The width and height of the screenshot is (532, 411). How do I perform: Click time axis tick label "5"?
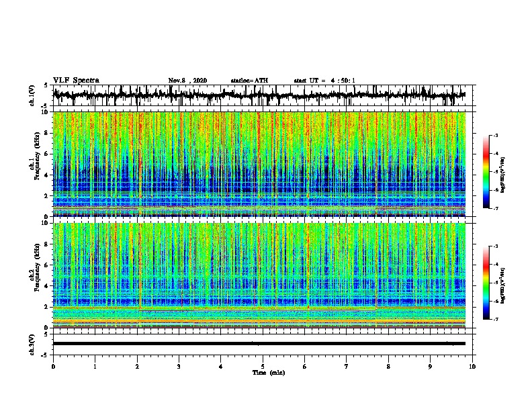[x=263, y=367]
